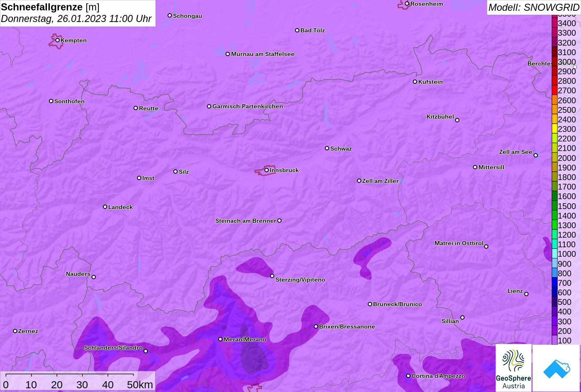Click the date Donnerstag, 26.01.2023 11:00 Uhr
The image size is (581, 392).
pyautogui.click(x=76, y=19)
